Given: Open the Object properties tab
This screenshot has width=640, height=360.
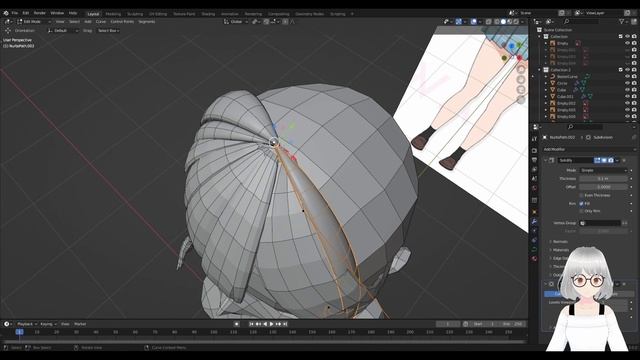Looking at the screenshot, I should (534, 211).
